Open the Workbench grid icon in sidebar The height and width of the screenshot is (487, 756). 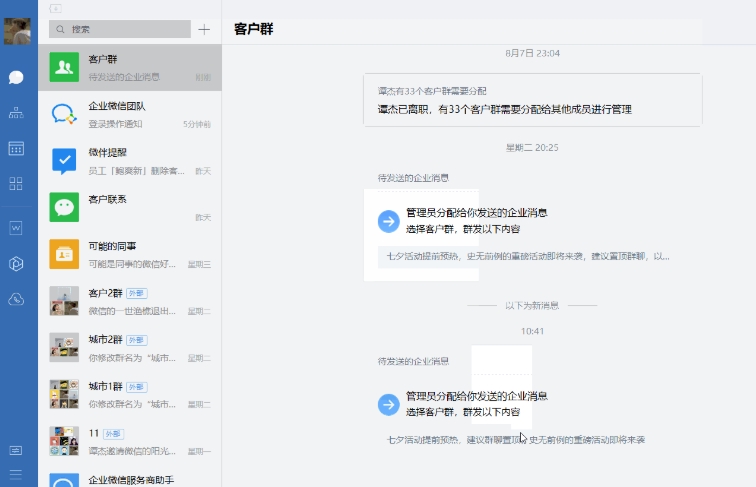pyautogui.click(x=16, y=183)
